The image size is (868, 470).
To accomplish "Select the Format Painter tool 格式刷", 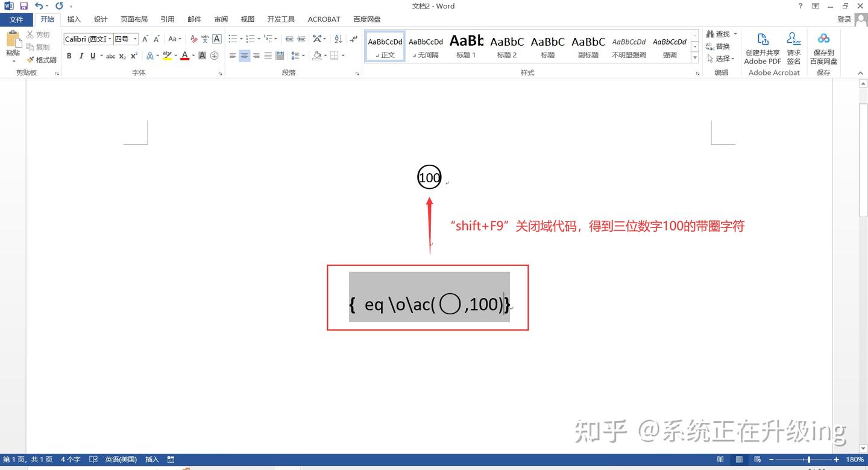I will click(x=41, y=59).
